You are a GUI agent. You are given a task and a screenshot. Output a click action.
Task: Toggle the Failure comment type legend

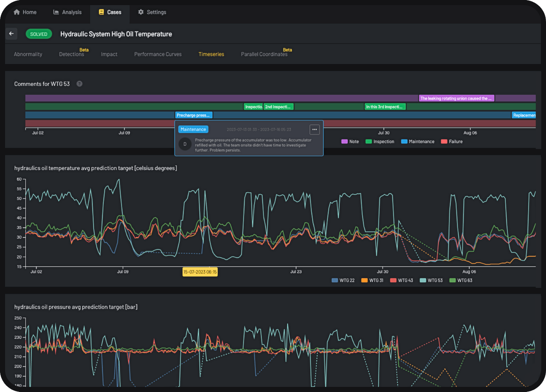451,141
